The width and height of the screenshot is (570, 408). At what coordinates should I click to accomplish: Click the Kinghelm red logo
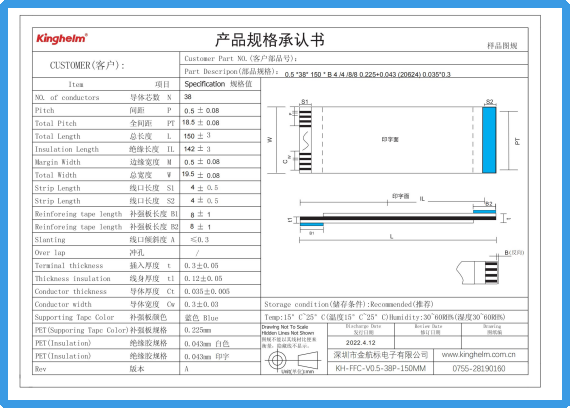click(x=62, y=39)
